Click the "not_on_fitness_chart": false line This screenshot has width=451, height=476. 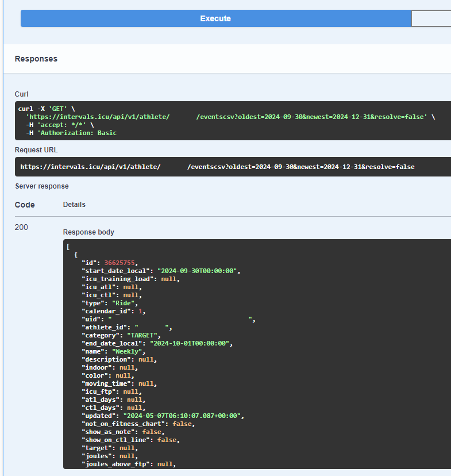click(138, 424)
